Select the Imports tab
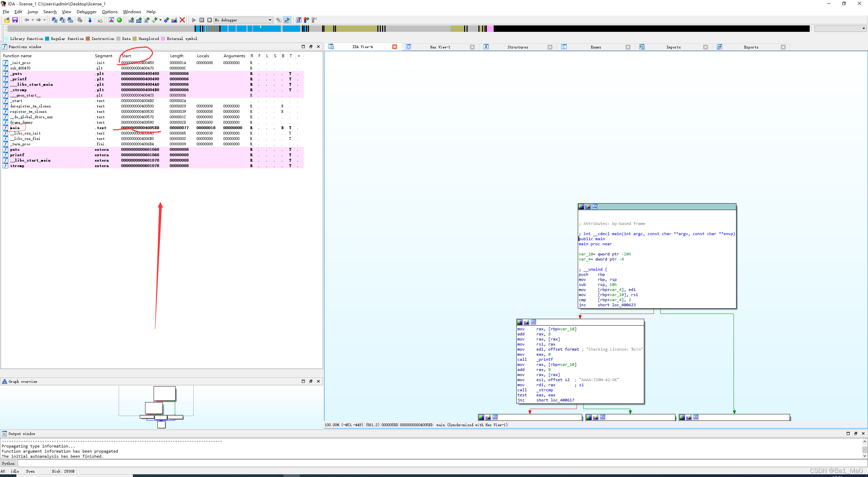 (x=673, y=47)
